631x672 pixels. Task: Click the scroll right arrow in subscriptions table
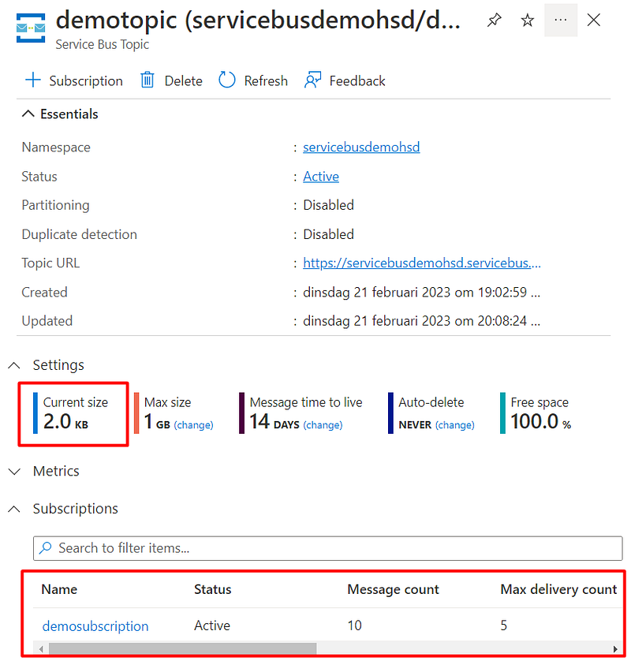[x=615, y=649]
